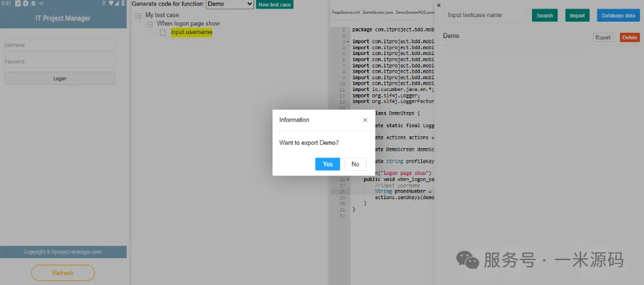The width and height of the screenshot is (644, 285).
Task: Close the test case side panel X
Action: pos(439,5)
